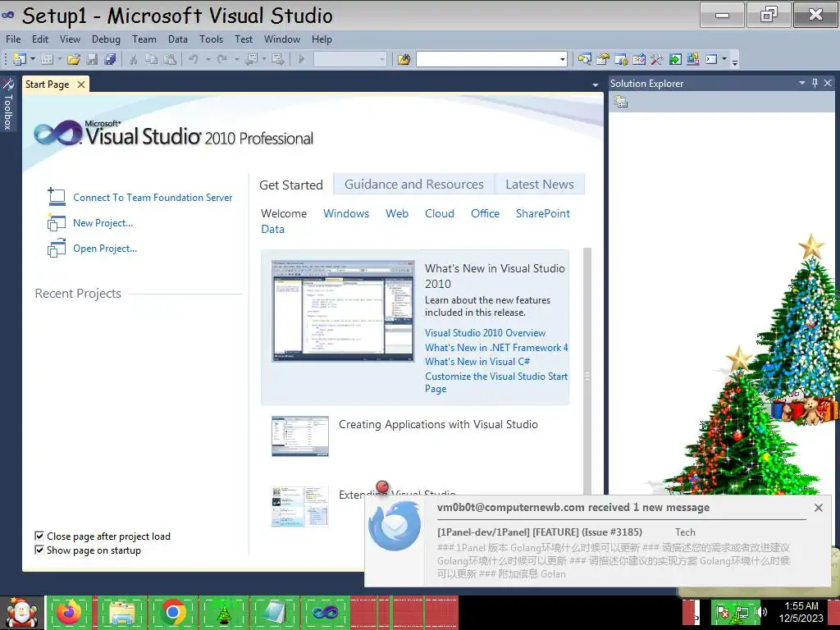
Task: Open the Solution Configurations combo box
Action: (349, 59)
